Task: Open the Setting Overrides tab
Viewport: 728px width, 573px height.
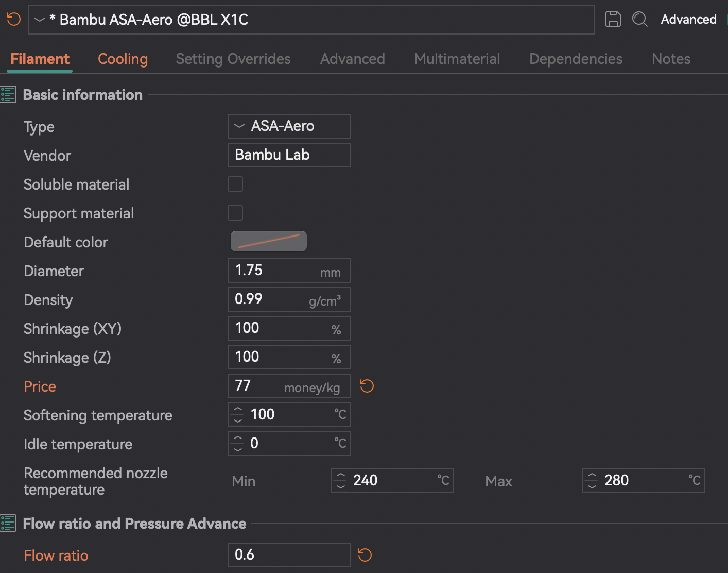Action: [233, 59]
